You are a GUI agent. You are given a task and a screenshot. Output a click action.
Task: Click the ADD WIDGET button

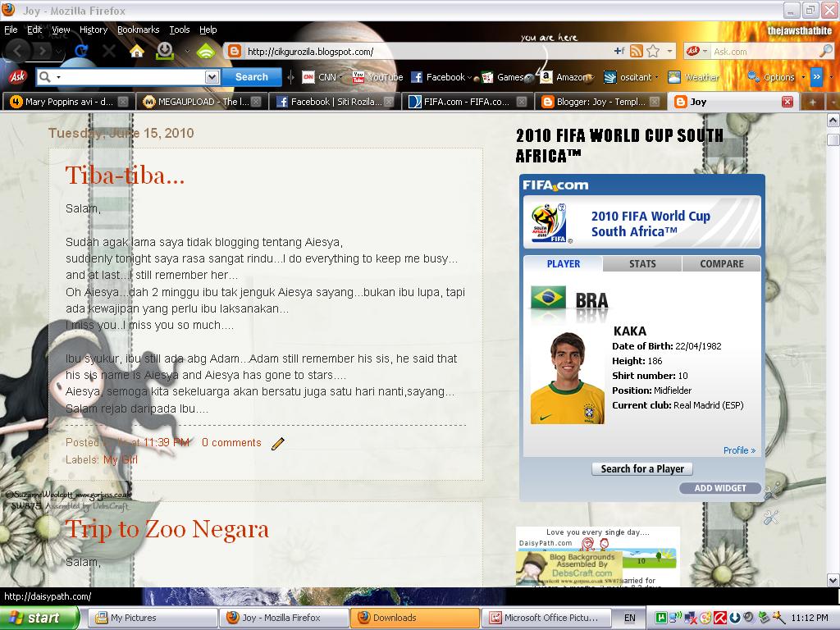pos(720,488)
